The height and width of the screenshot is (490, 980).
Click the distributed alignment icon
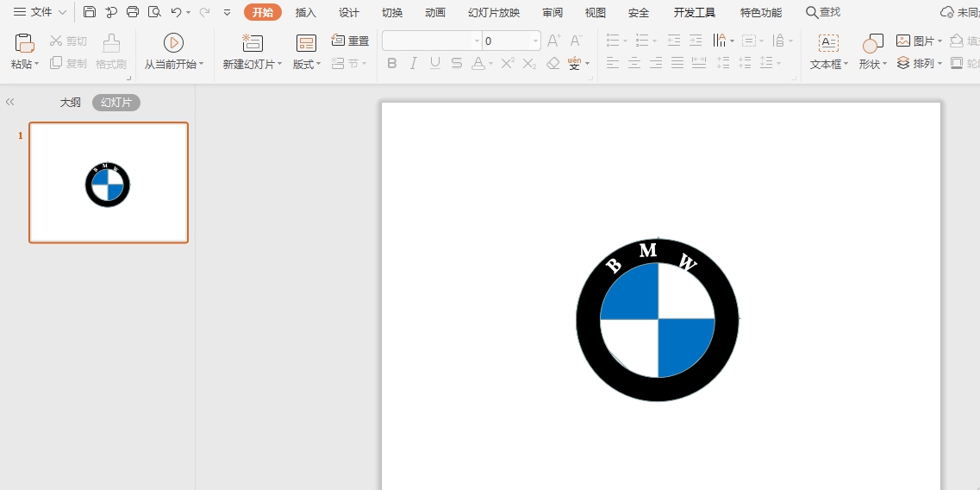pyautogui.click(x=699, y=63)
